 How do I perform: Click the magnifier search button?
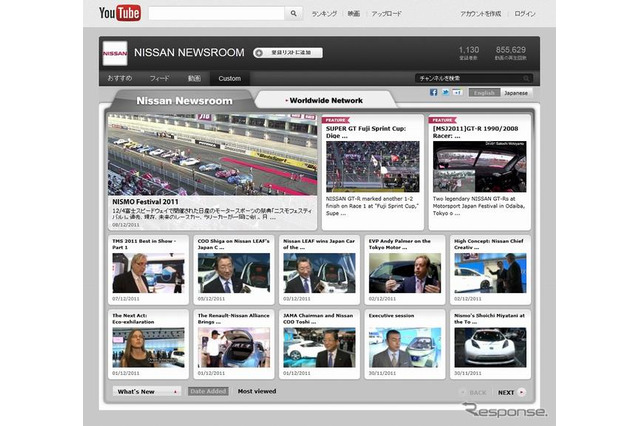click(293, 13)
